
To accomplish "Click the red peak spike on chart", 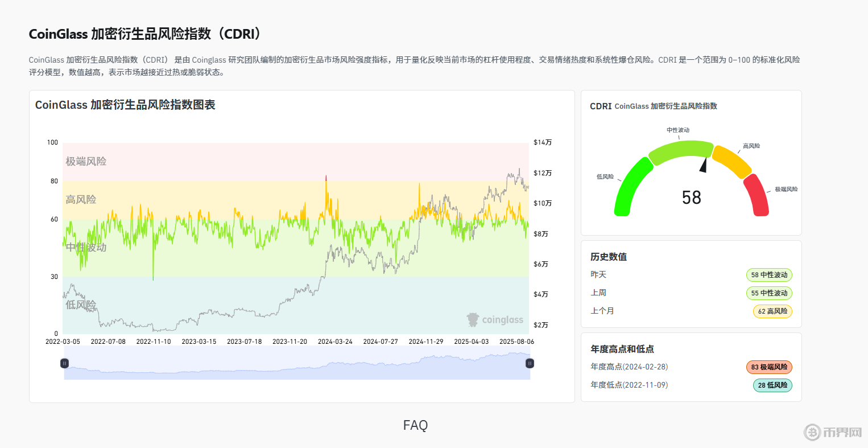I will pyautogui.click(x=326, y=178).
